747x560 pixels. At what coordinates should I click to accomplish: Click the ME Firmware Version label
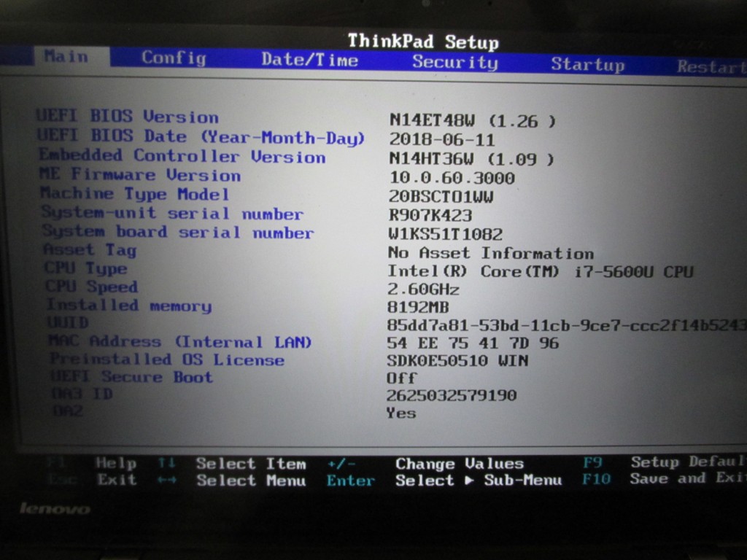coord(140,174)
